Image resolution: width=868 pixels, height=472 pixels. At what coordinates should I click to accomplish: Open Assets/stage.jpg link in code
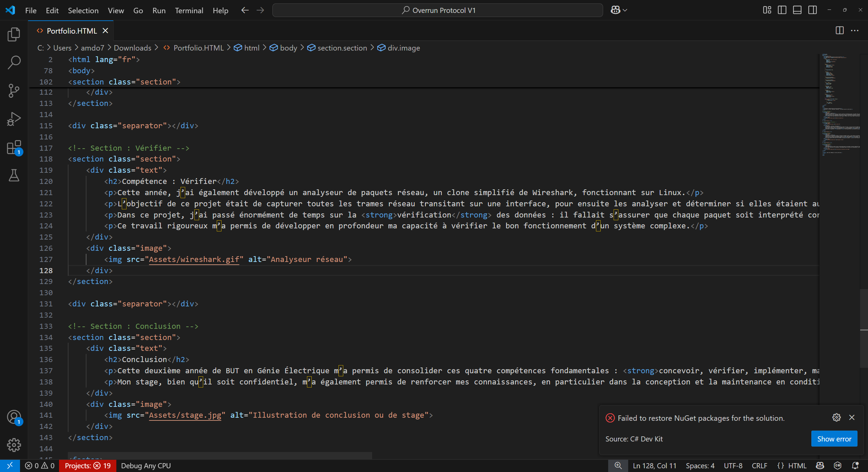pyautogui.click(x=185, y=415)
